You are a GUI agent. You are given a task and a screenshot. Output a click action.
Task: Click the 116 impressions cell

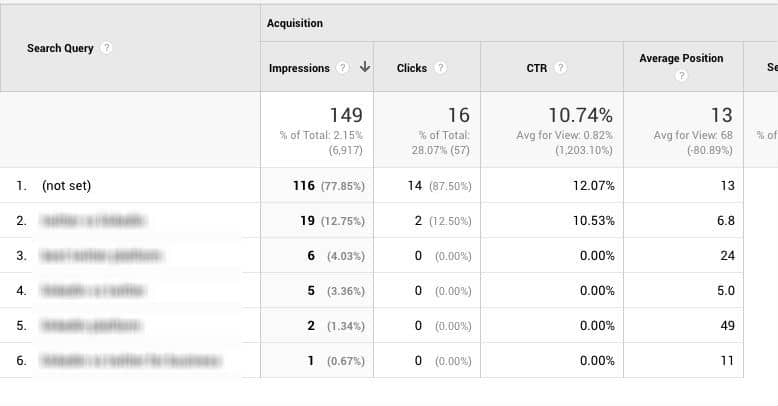tap(317, 186)
